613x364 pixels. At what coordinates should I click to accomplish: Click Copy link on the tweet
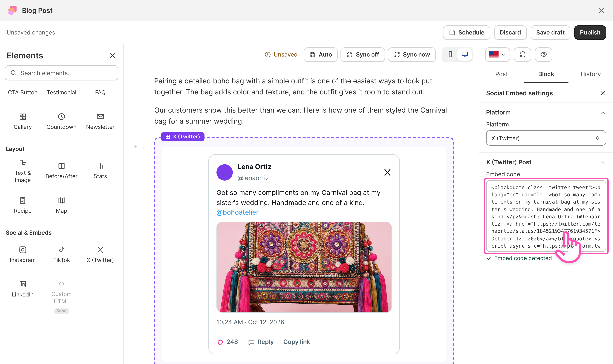tap(296, 342)
